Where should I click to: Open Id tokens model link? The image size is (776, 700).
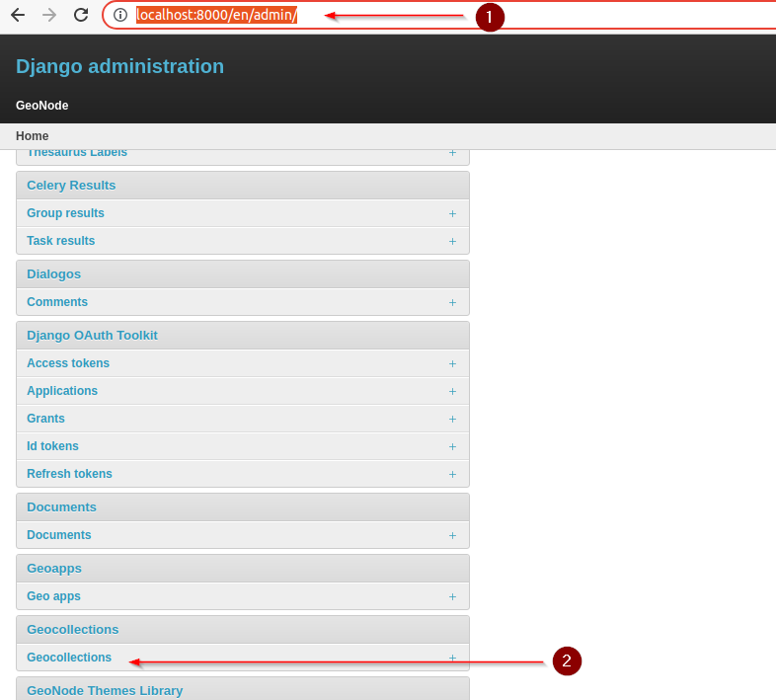click(x=52, y=446)
